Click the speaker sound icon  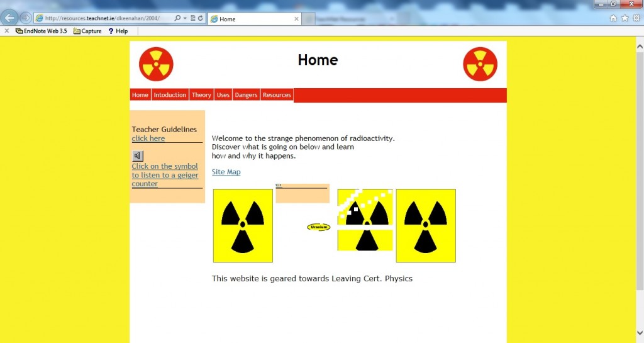138,155
